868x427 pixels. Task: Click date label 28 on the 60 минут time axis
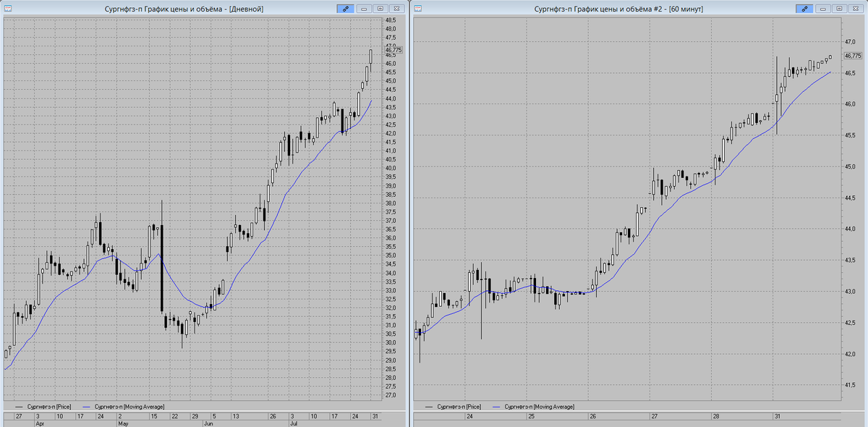715,417
